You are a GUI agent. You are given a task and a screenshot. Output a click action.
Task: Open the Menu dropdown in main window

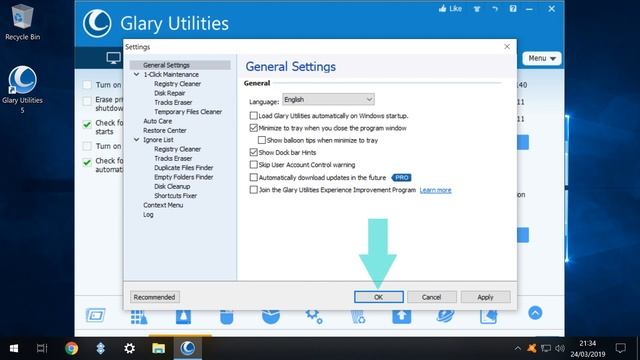pyautogui.click(x=542, y=58)
